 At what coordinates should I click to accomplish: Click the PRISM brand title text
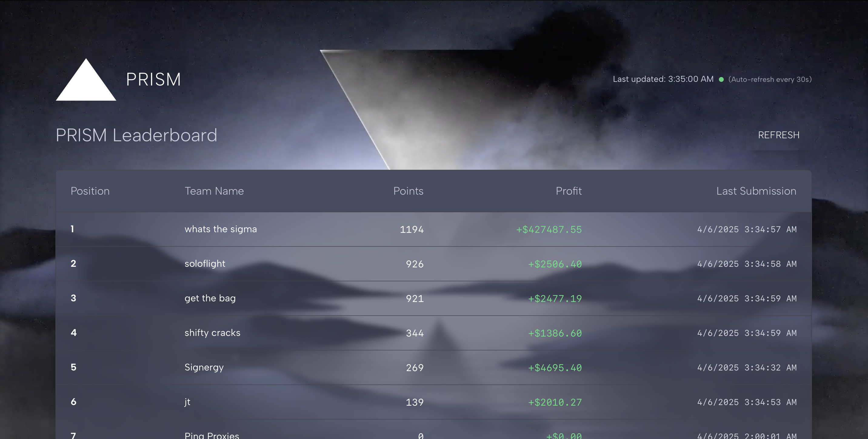pos(153,79)
